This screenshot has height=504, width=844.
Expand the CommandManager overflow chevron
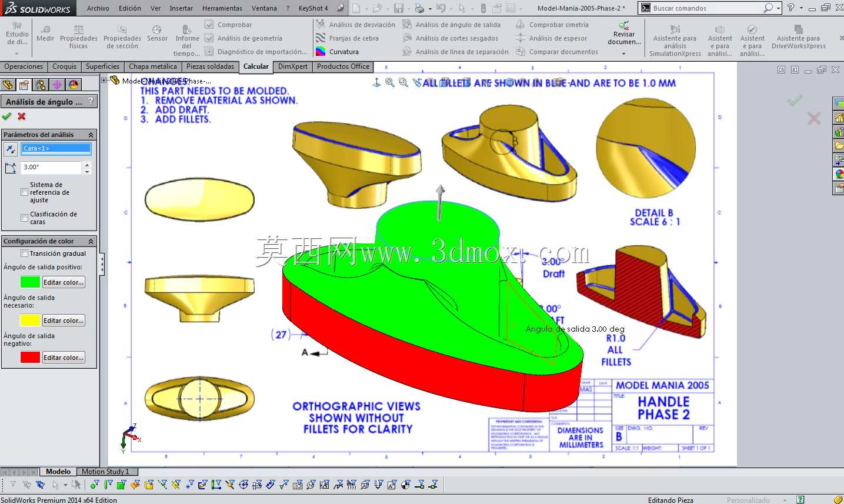840,38
